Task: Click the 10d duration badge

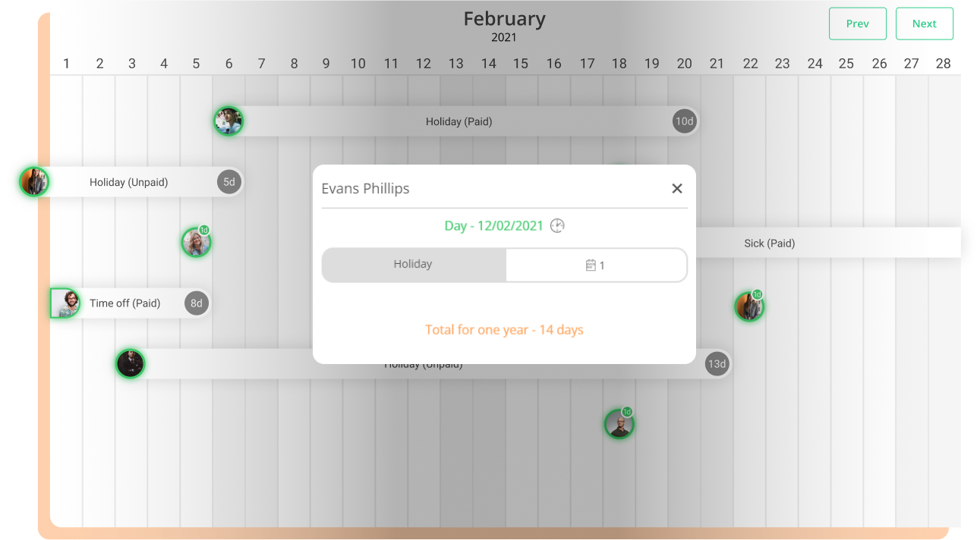Action: (x=685, y=121)
